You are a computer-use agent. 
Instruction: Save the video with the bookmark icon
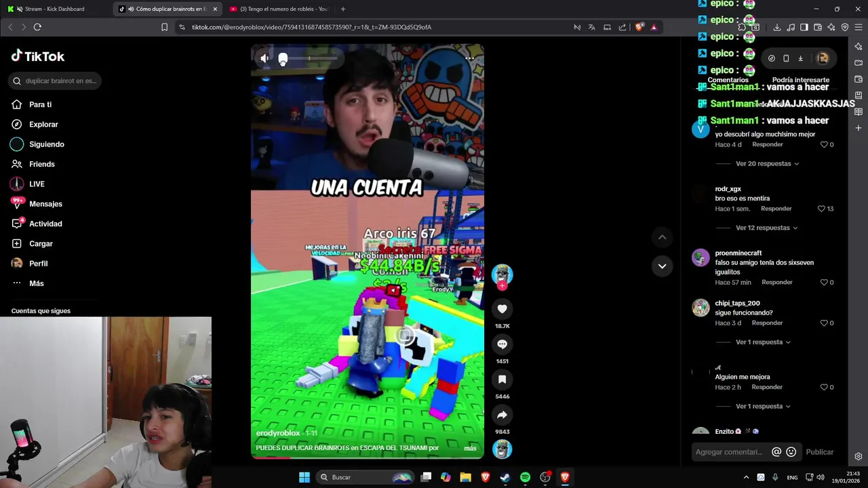[x=502, y=380]
